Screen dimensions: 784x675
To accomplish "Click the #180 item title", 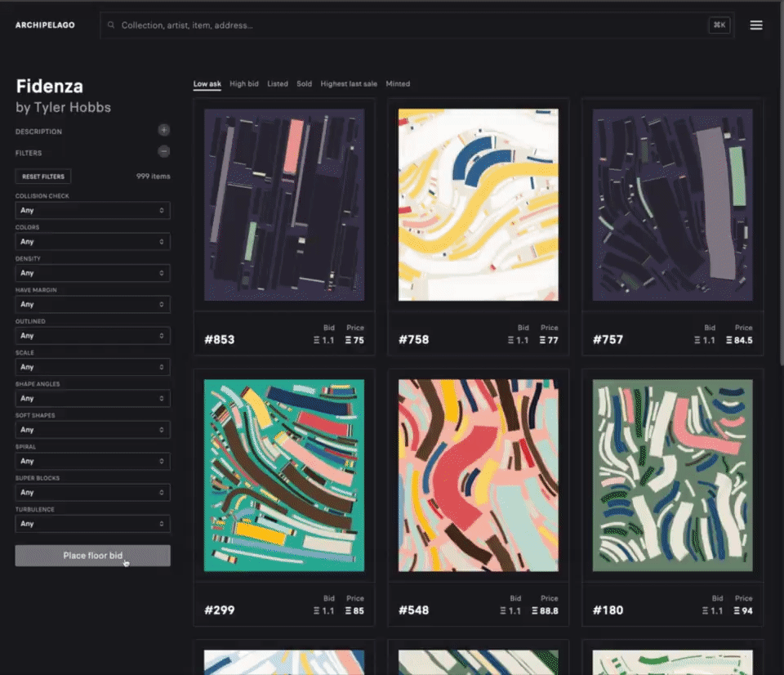I will [x=608, y=610].
